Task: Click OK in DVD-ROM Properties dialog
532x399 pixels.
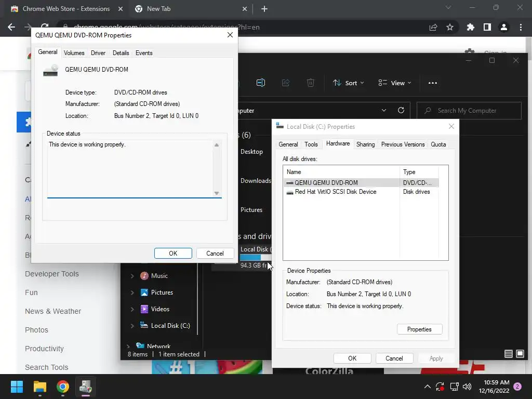Action: (173, 254)
